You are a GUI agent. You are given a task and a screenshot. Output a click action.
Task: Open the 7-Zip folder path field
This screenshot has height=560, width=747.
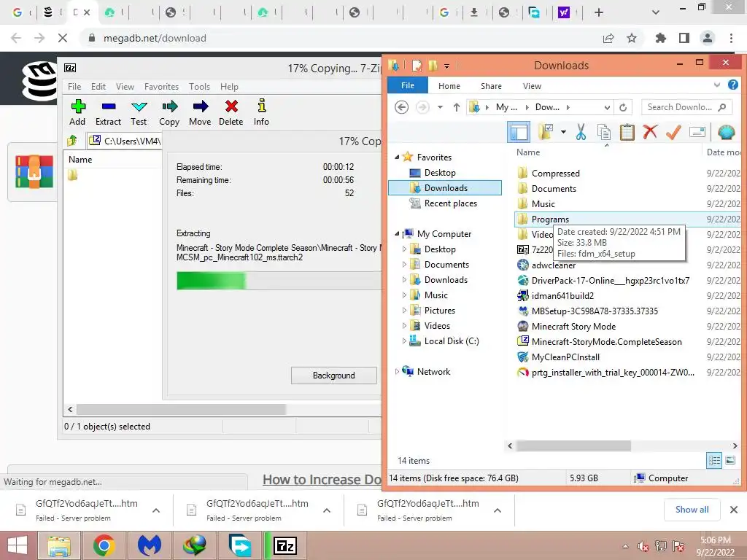click(x=125, y=141)
